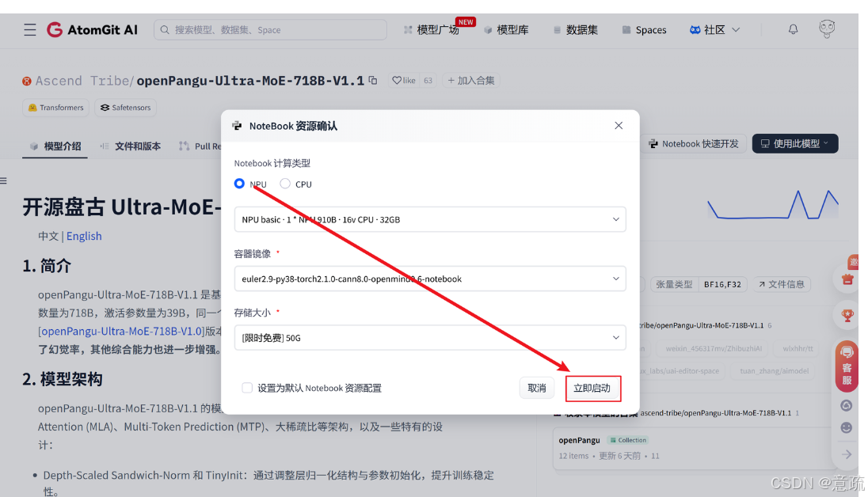This screenshot has width=868, height=497.
Task: Expand the 社区 dropdown menu
Action: (x=714, y=30)
